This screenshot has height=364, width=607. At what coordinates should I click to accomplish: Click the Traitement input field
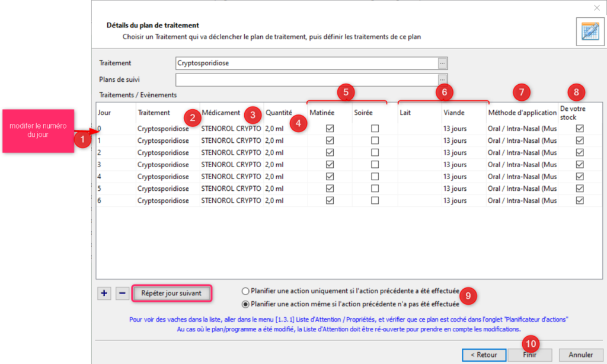pyautogui.click(x=306, y=63)
